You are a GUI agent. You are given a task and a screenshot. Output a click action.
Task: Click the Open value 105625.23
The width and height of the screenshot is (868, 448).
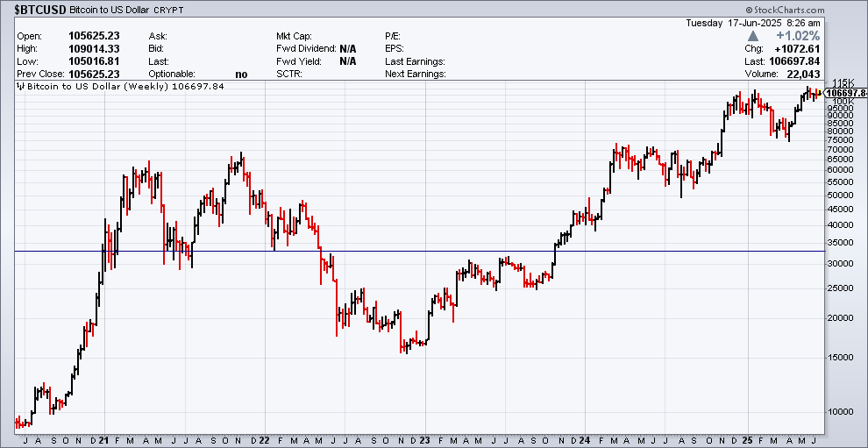click(94, 36)
